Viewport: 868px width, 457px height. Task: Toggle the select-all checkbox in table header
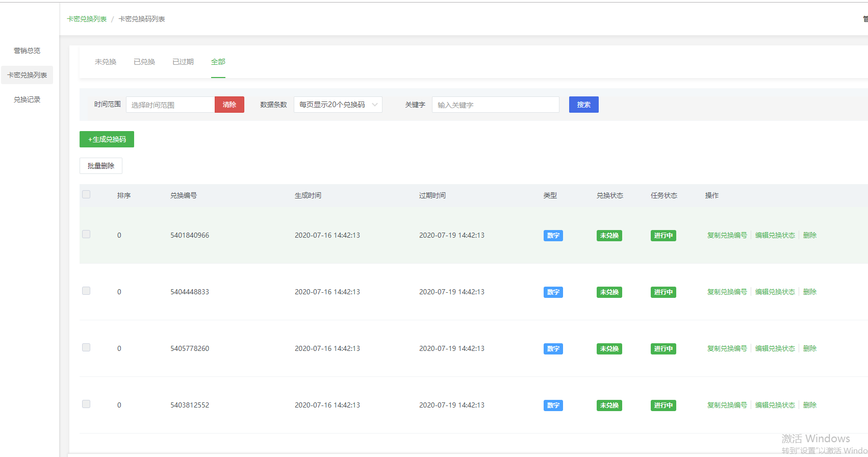[x=86, y=194]
